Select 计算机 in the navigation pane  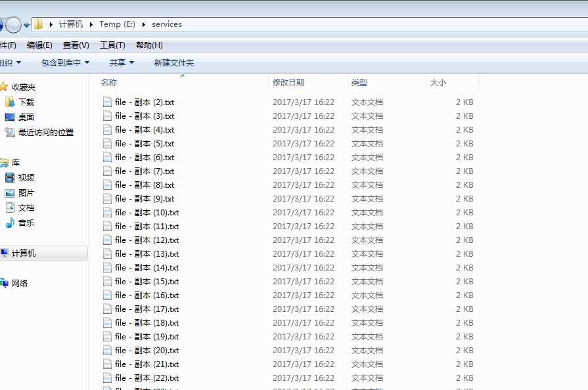[24, 253]
